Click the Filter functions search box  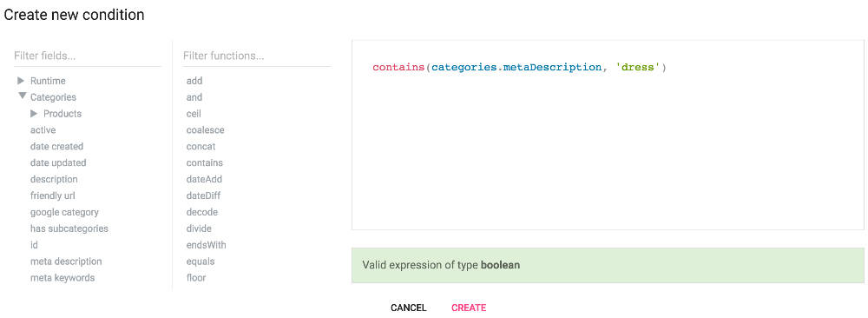pyautogui.click(x=257, y=56)
